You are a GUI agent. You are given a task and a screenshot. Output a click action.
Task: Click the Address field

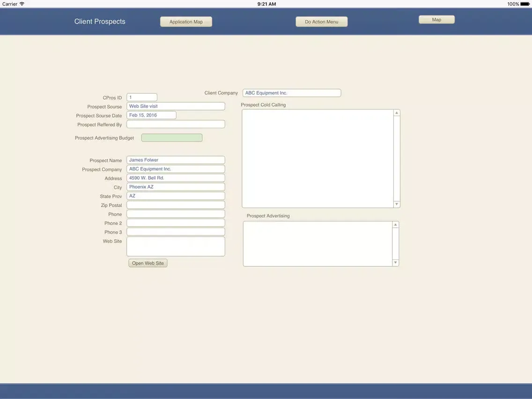click(x=176, y=178)
